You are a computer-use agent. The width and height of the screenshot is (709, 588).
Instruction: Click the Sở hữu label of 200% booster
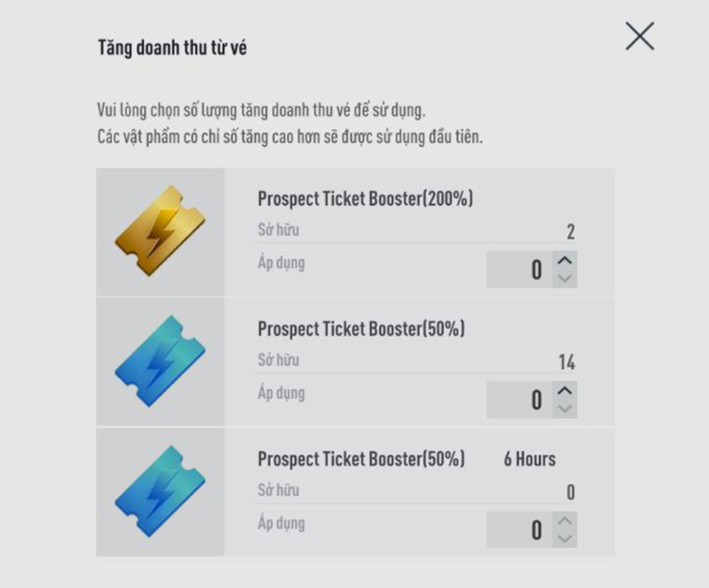coord(278,230)
